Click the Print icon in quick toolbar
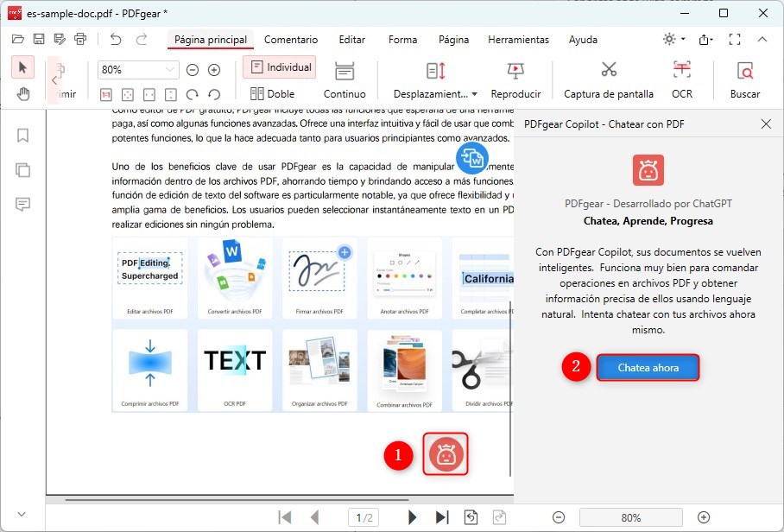784x532 pixels. 80,39
